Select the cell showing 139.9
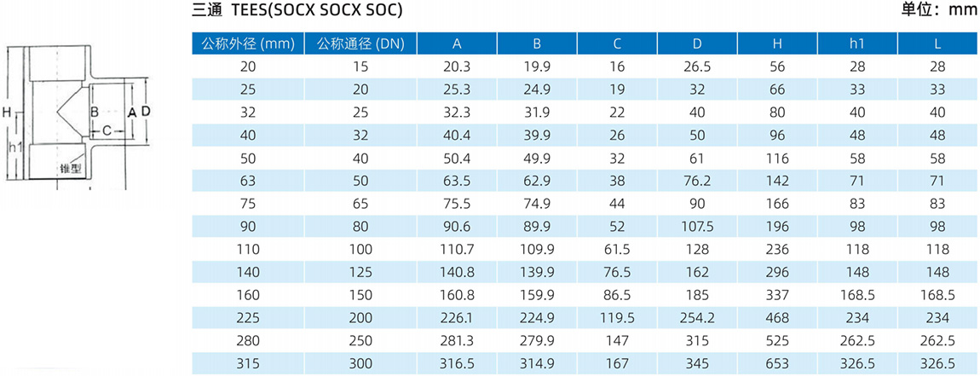The width and height of the screenshot is (980, 376). tap(537, 272)
